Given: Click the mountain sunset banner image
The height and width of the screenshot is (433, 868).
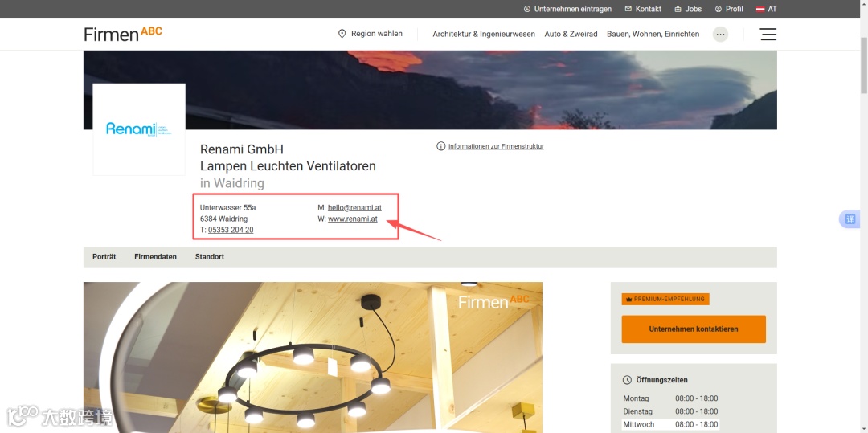Looking at the screenshot, I should [430, 90].
